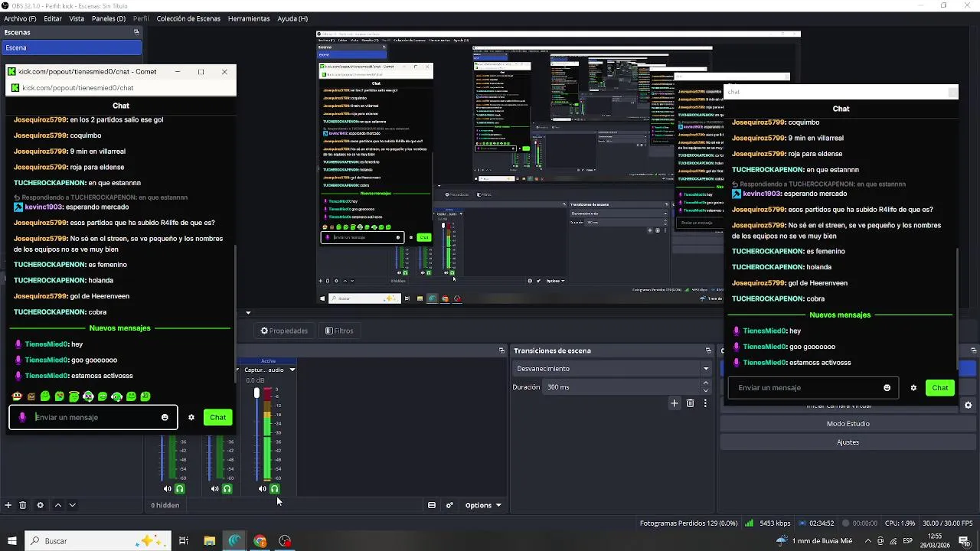This screenshot has height=551, width=980.
Task: Open File Explorer from the taskbar
Action: tap(209, 541)
